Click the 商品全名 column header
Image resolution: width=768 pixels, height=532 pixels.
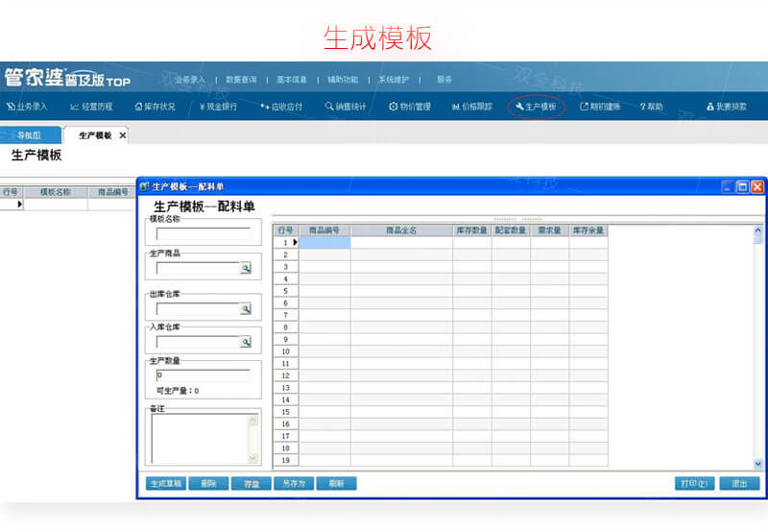click(x=401, y=230)
